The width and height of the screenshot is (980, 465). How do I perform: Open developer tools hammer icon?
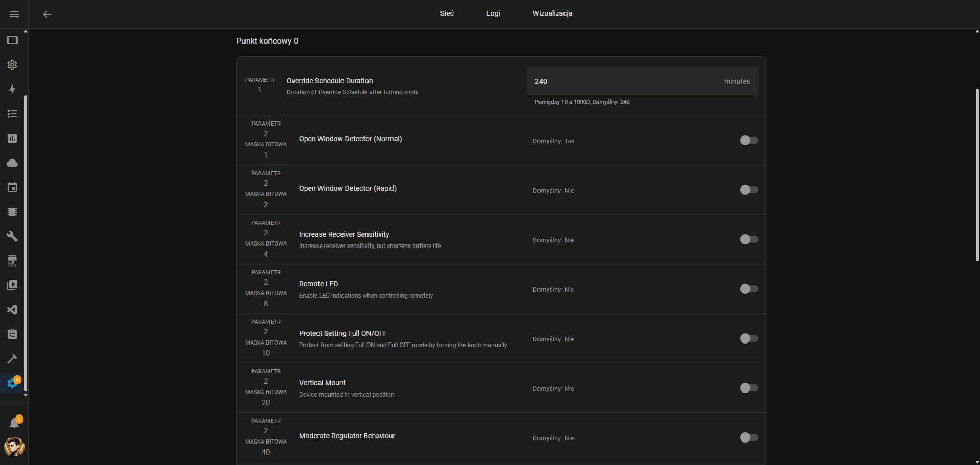pos(12,359)
